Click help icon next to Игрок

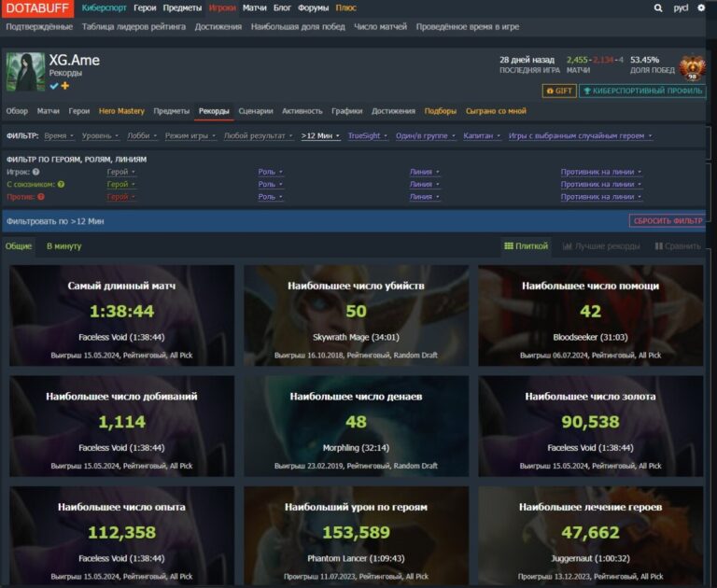pyautogui.click(x=35, y=172)
